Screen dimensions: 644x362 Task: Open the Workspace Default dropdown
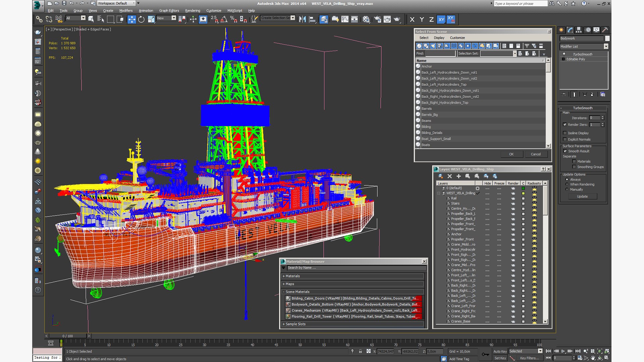tap(116, 3)
